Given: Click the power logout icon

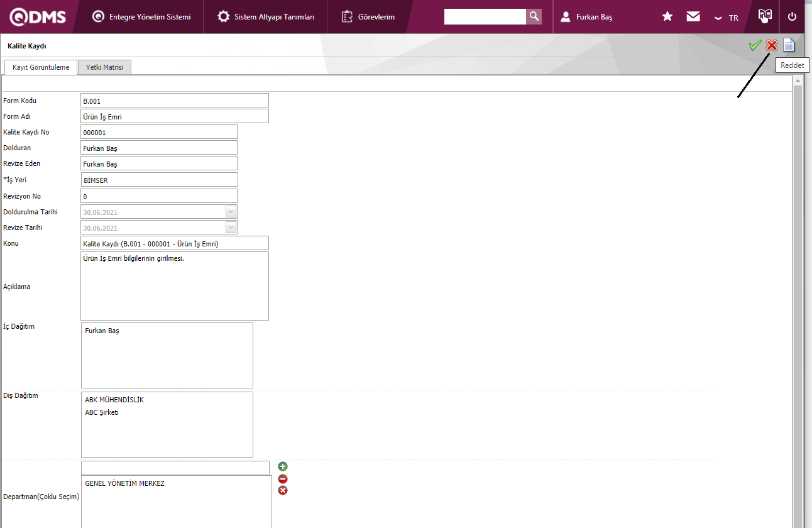Looking at the screenshot, I should 792,17.
